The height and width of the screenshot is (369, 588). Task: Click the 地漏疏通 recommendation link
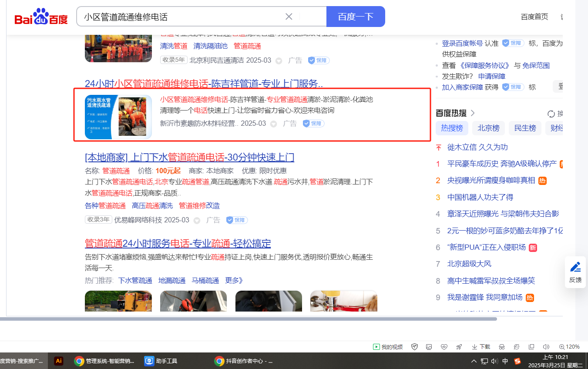(172, 281)
